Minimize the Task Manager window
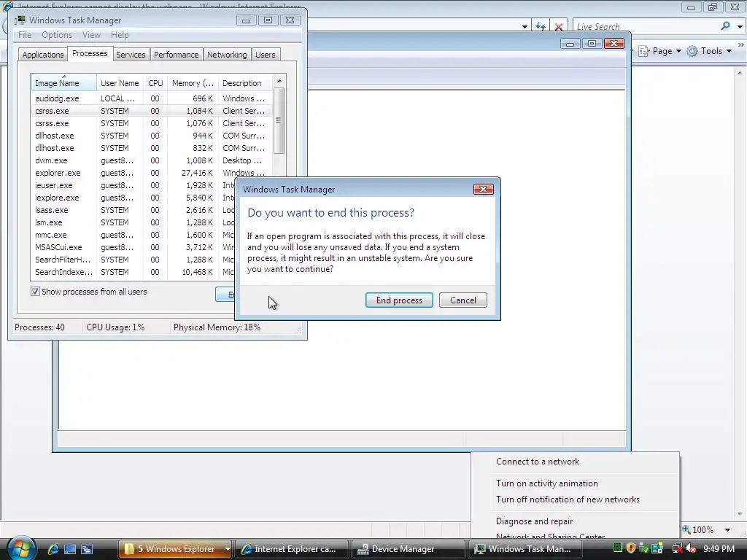This screenshot has width=747, height=560. 246,20
